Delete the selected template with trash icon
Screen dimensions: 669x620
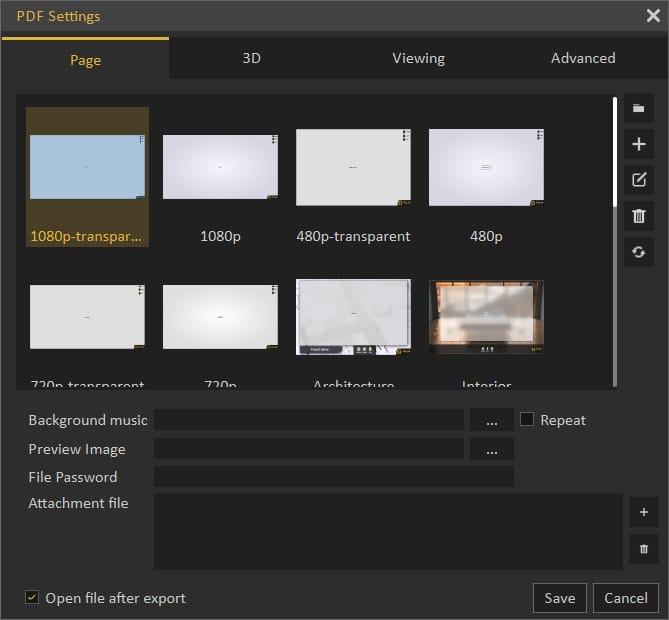coord(639,216)
